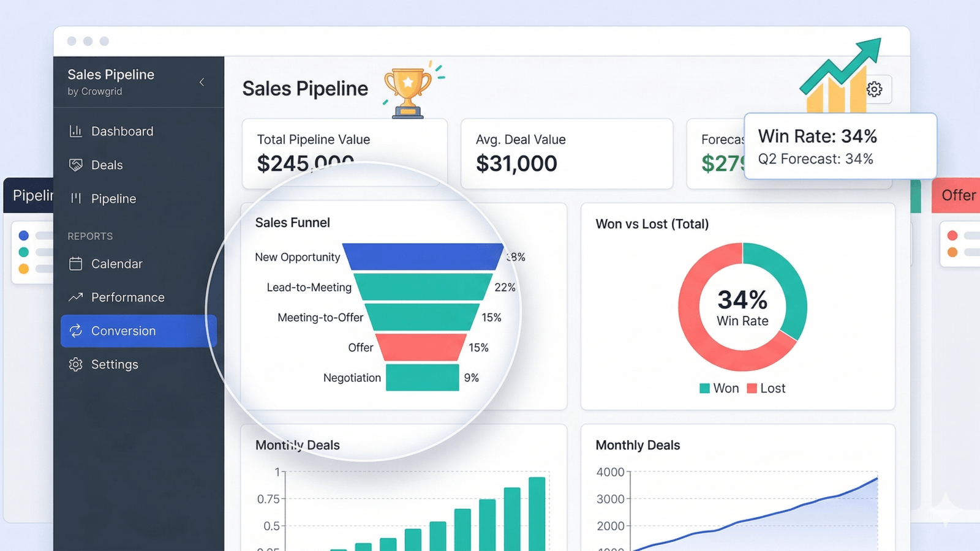Viewport: 980px width, 551px height.
Task: Open the Calendar report
Action: (138, 264)
